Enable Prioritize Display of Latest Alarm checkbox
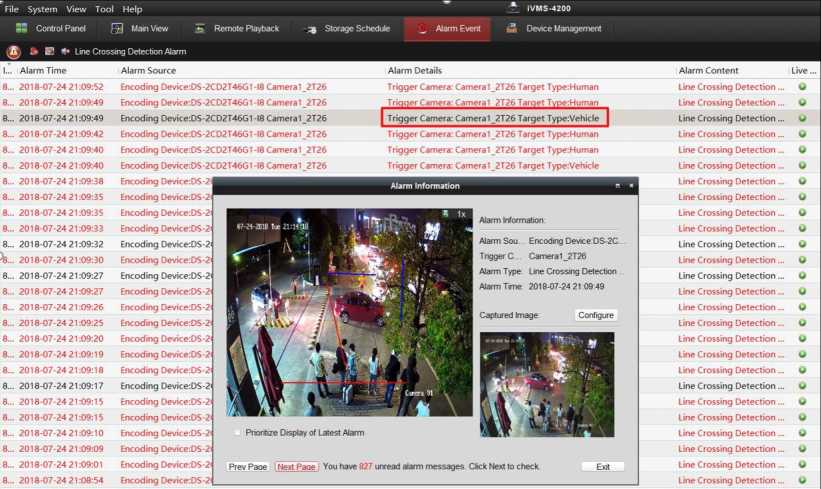The height and width of the screenshot is (489, 821). click(237, 433)
